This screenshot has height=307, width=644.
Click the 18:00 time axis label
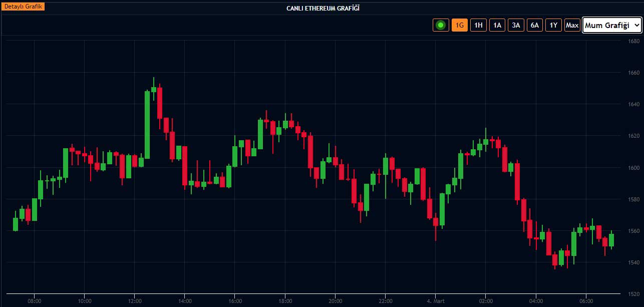(x=285, y=301)
